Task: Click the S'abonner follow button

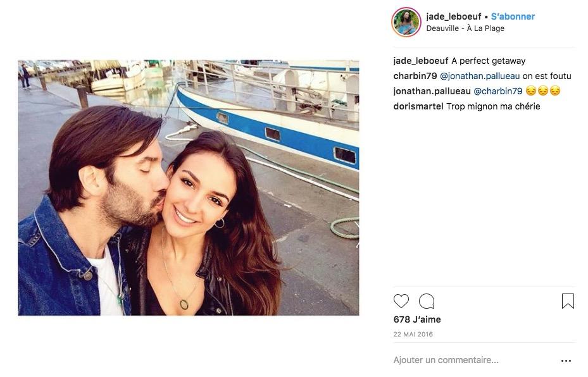Action: click(513, 16)
